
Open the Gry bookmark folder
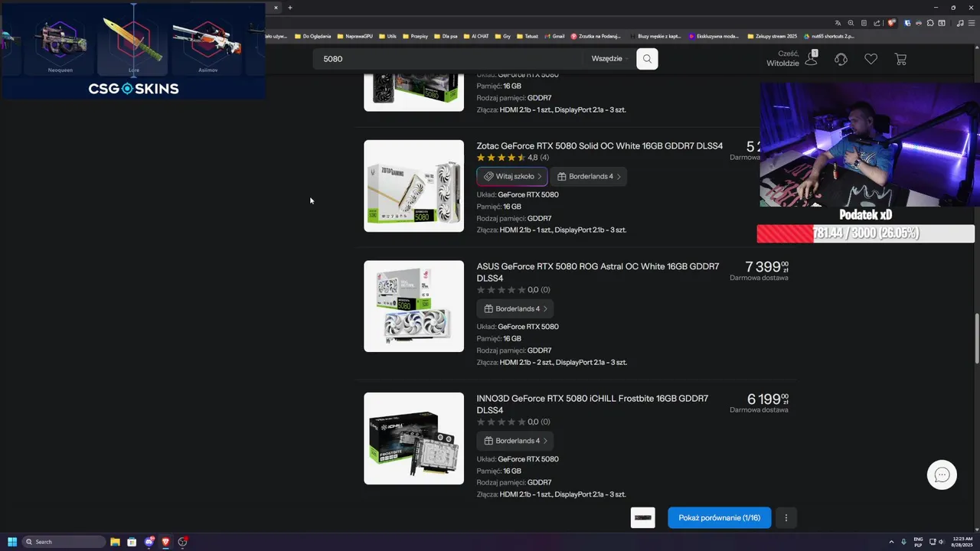(x=502, y=36)
